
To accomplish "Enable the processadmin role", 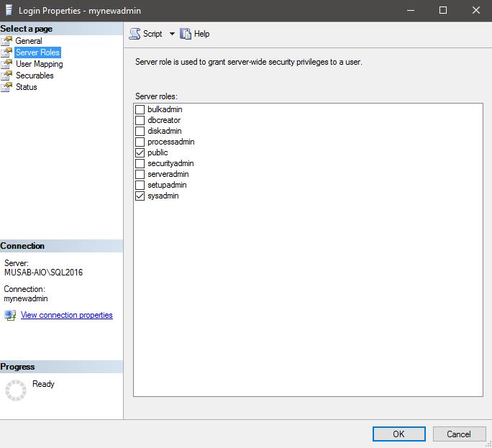I will [140, 142].
